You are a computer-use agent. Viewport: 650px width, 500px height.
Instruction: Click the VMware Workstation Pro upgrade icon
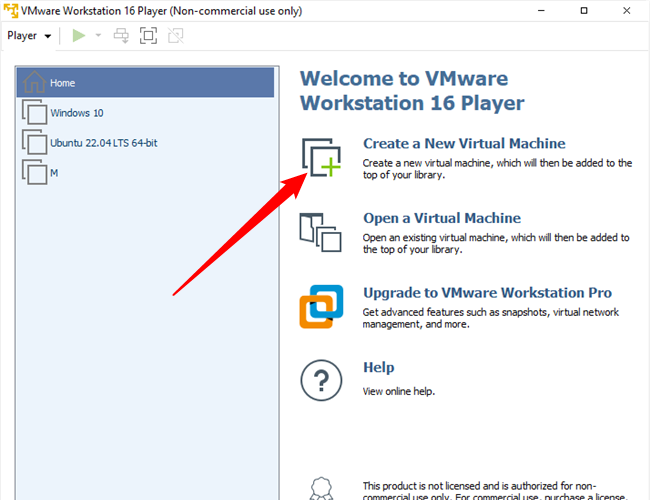(x=321, y=306)
